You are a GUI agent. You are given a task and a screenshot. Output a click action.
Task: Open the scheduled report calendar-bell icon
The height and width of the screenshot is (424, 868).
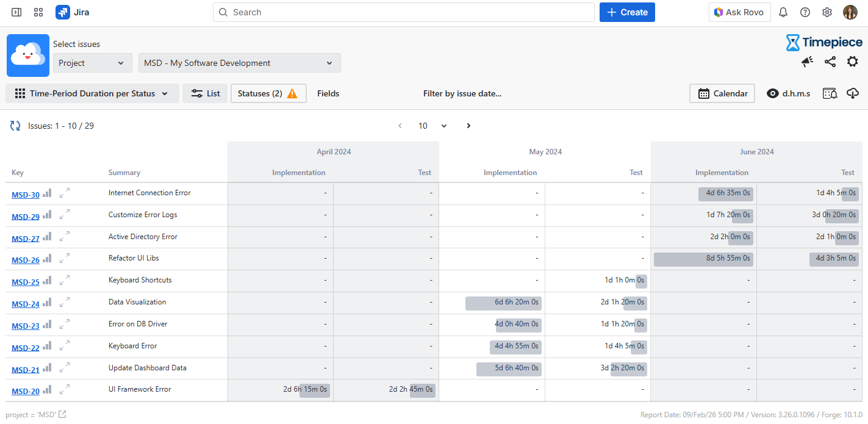pos(830,93)
